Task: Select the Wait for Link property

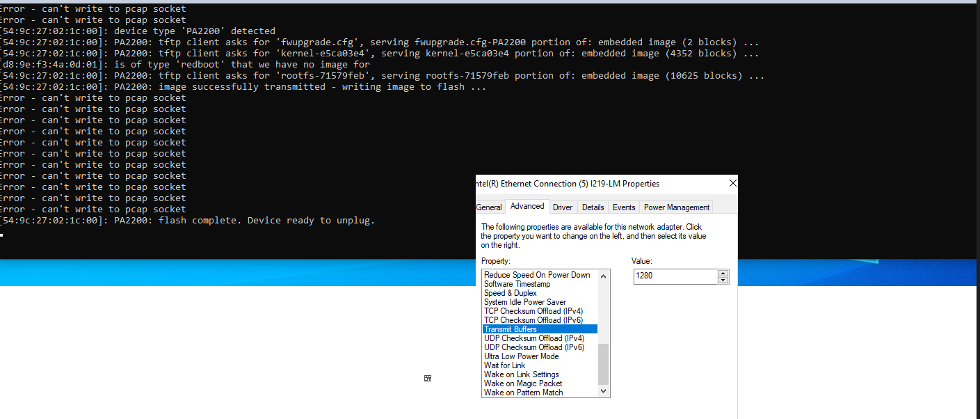Action: click(504, 365)
